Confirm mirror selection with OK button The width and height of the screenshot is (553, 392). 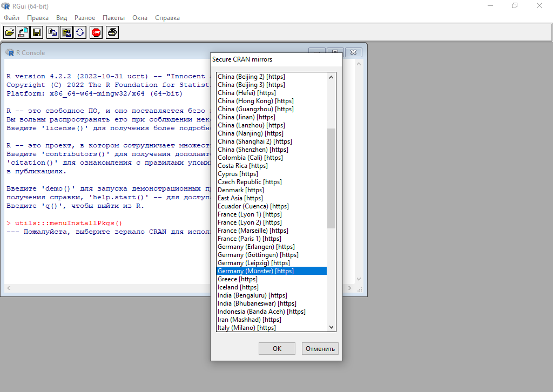(x=277, y=348)
